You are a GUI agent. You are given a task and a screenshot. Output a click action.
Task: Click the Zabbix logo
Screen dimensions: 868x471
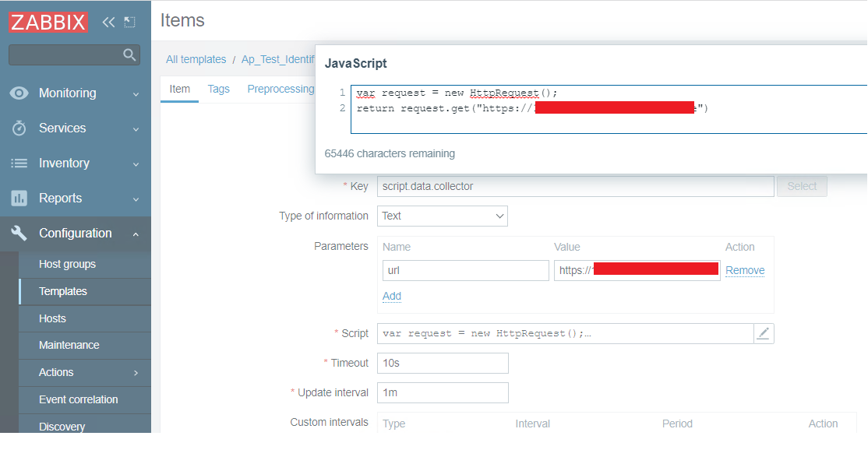[48, 22]
